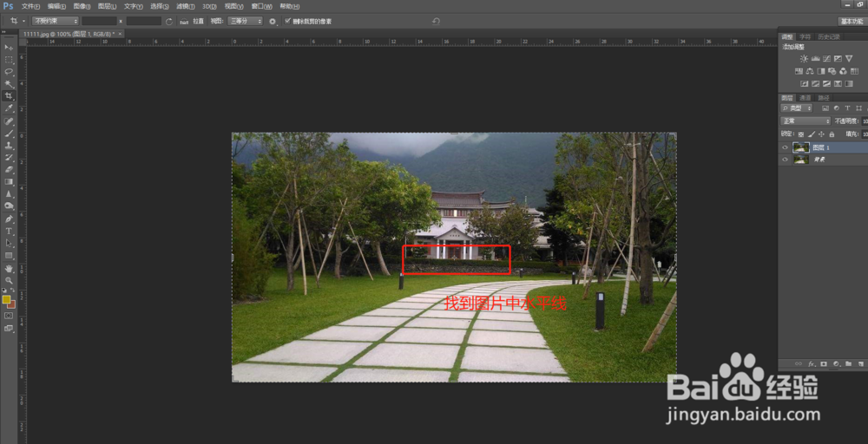
Task: Hide 图层 1 using its eye icon
Action: [x=785, y=147]
